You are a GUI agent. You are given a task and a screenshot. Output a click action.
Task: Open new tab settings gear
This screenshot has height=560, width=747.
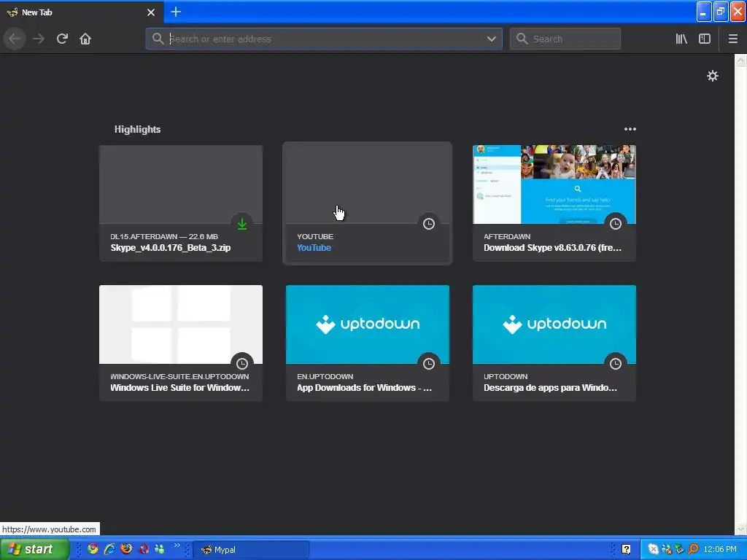point(712,76)
